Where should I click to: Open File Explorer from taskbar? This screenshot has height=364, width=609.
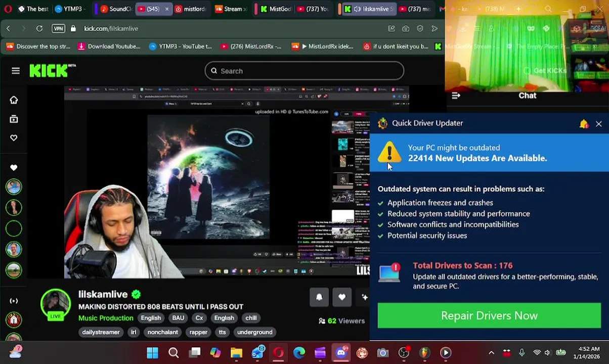236,353
